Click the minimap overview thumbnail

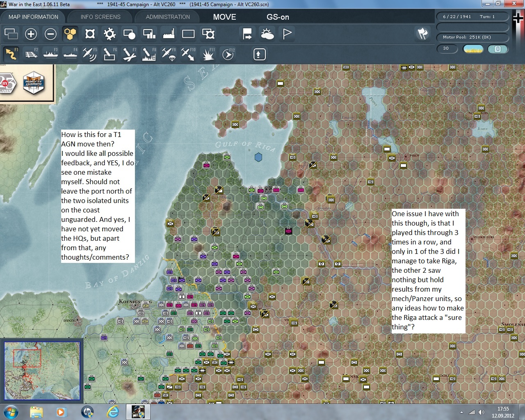42,371
